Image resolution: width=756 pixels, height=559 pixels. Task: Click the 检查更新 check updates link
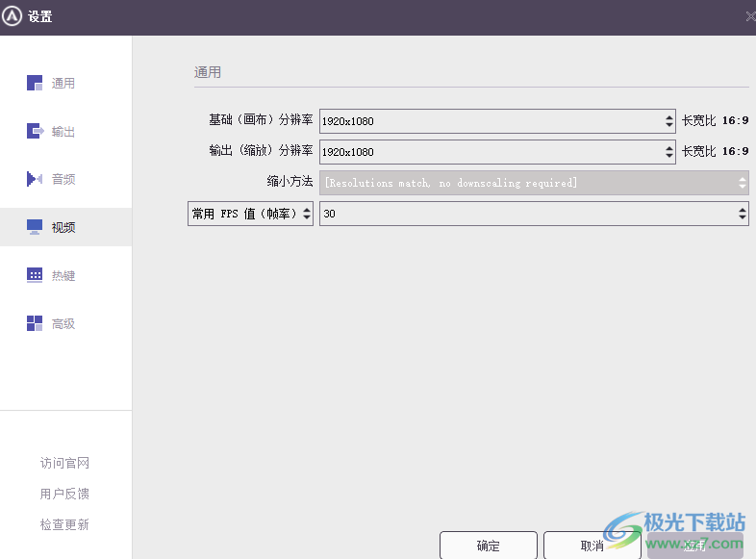(x=64, y=524)
